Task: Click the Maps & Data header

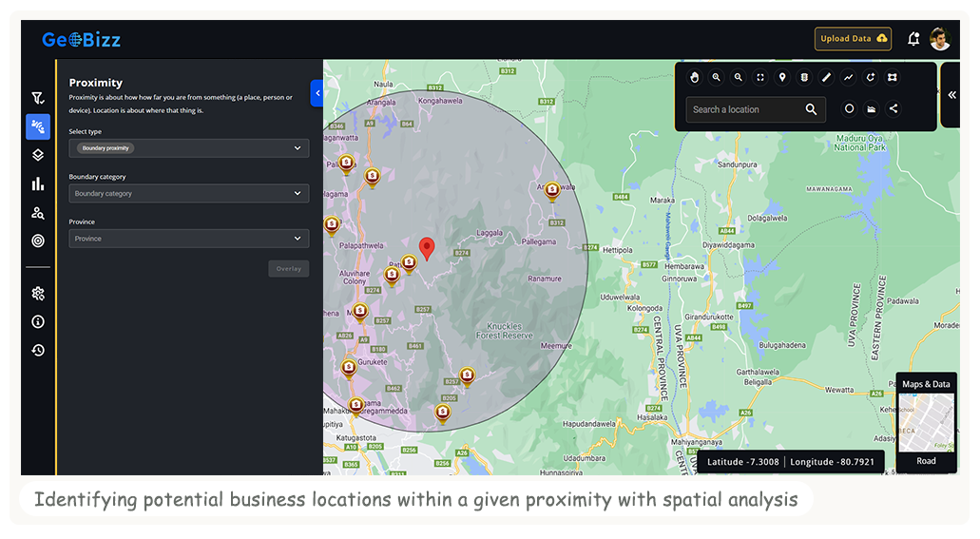Action: click(926, 384)
